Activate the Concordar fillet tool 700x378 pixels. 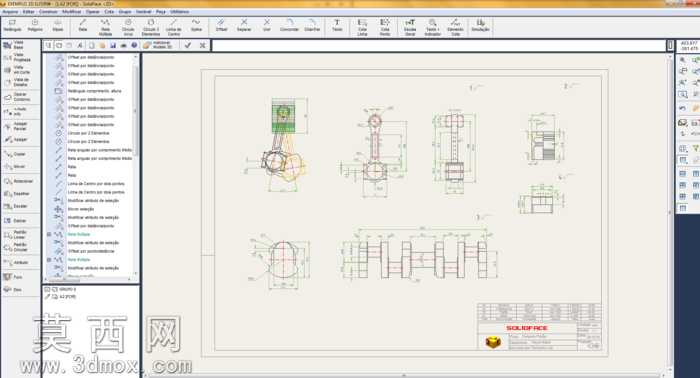[x=289, y=25]
